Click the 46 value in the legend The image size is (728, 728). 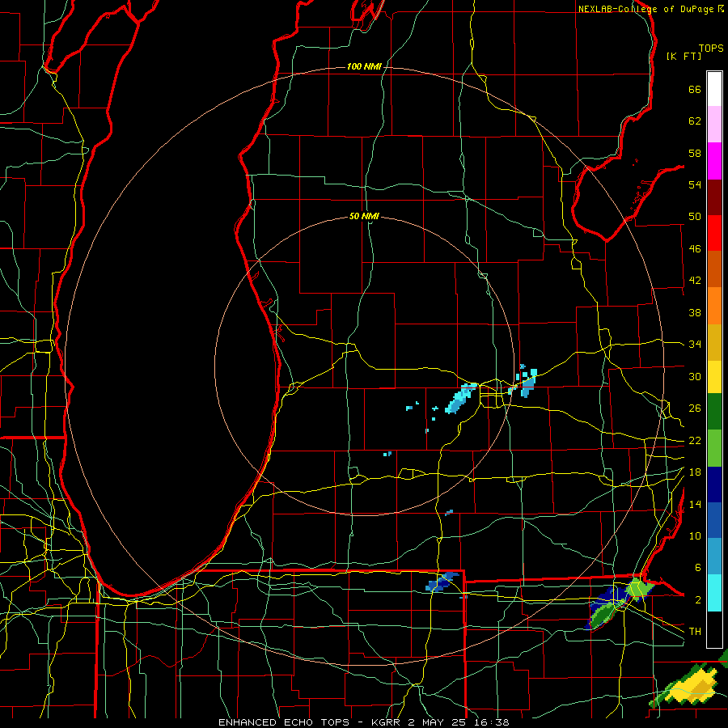[x=695, y=249]
